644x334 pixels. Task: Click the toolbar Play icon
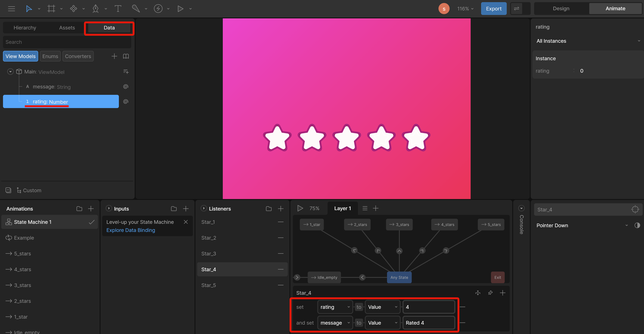click(180, 9)
